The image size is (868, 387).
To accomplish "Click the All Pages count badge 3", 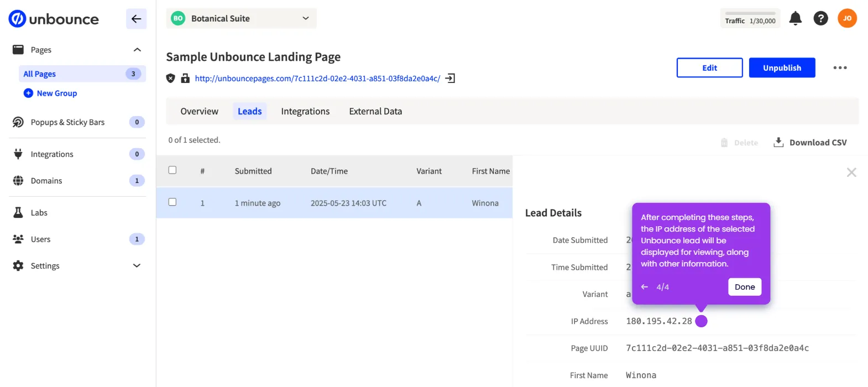I will (x=133, y=74).
